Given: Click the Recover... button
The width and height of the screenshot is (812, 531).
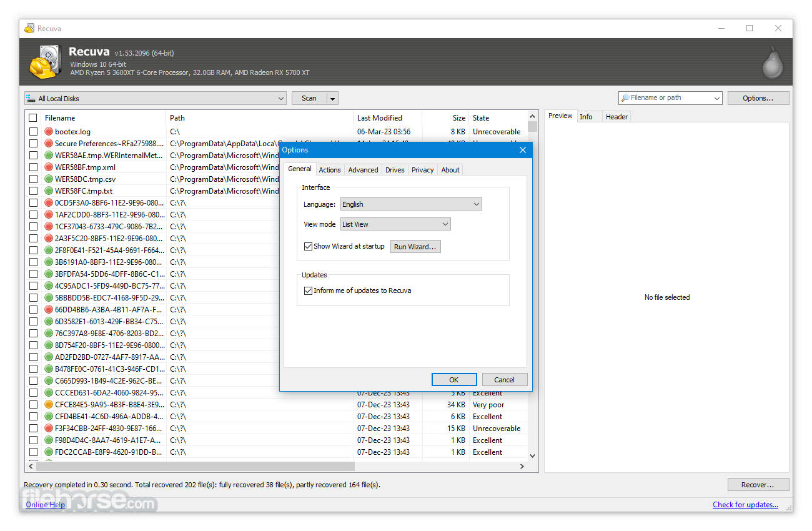Looking at the screenshot, I should coord(758,485).
